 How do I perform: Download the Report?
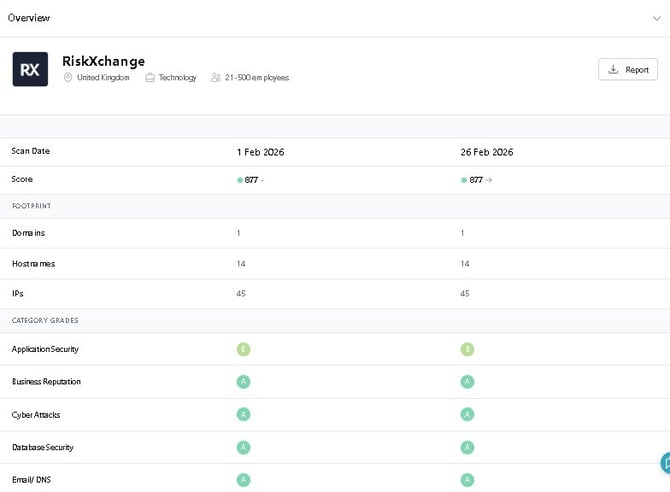628,70
